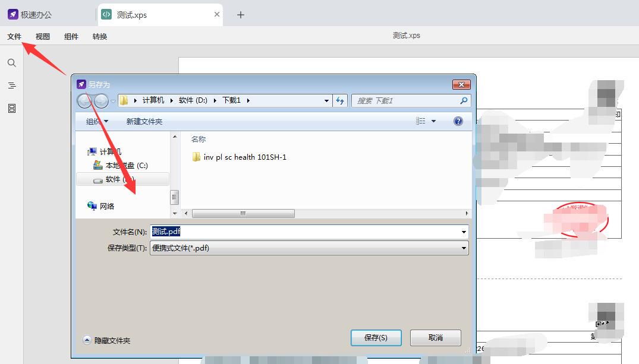This screenshot has width=639, height=364.
Task: Click the search magnifier in left sidebar
Action: [12, 63]
